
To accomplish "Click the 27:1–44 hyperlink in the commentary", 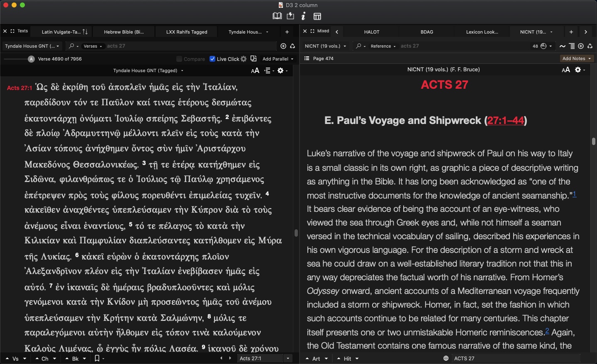I will tap(506, 121).
